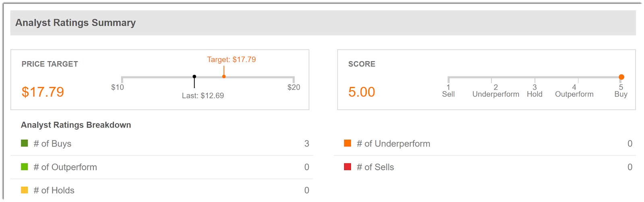Viewport: 644px width, 202px height.
Task: Click the # of Buys row label
Action: tap(52, 144)
